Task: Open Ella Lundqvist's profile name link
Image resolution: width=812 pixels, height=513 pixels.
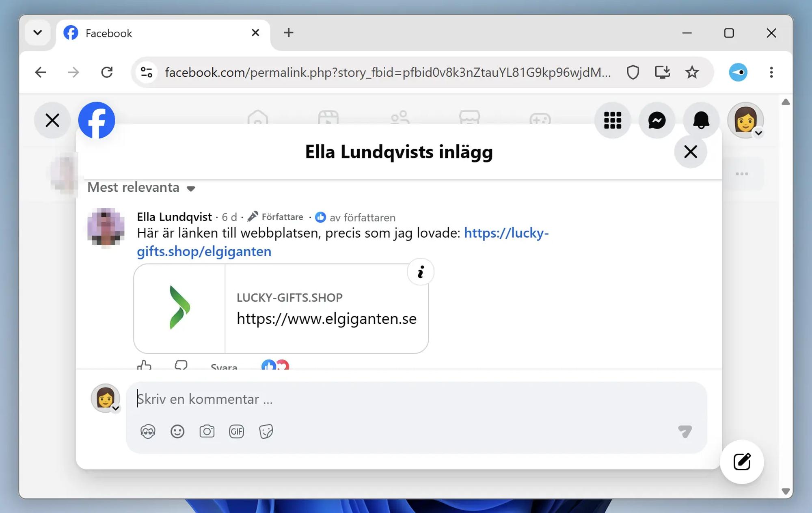Action: (x=174, y=217)
